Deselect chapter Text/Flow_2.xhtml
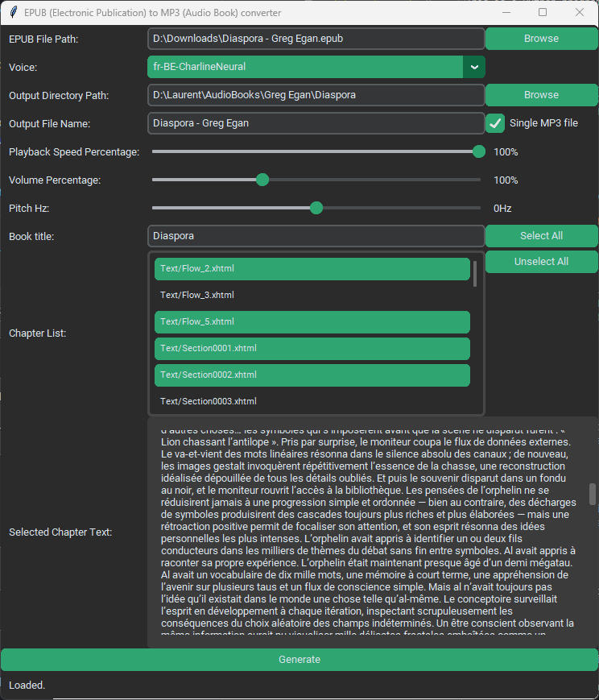 (x=312, y=268)
